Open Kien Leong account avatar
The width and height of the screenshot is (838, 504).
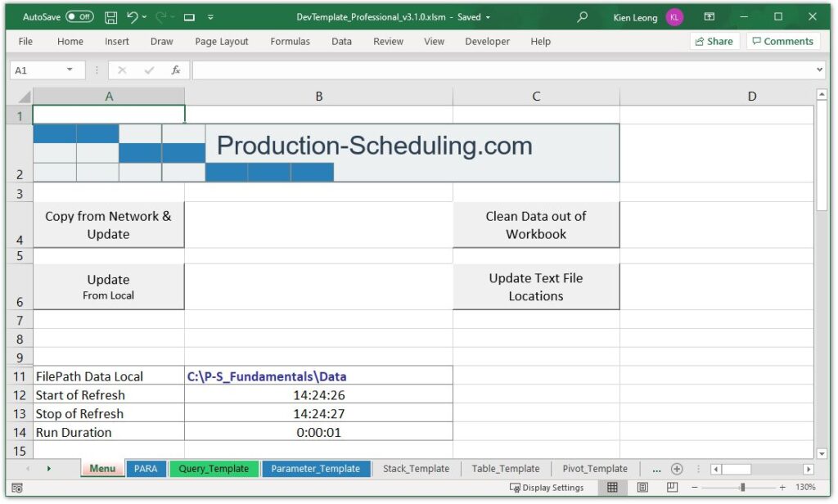point(674,17)
